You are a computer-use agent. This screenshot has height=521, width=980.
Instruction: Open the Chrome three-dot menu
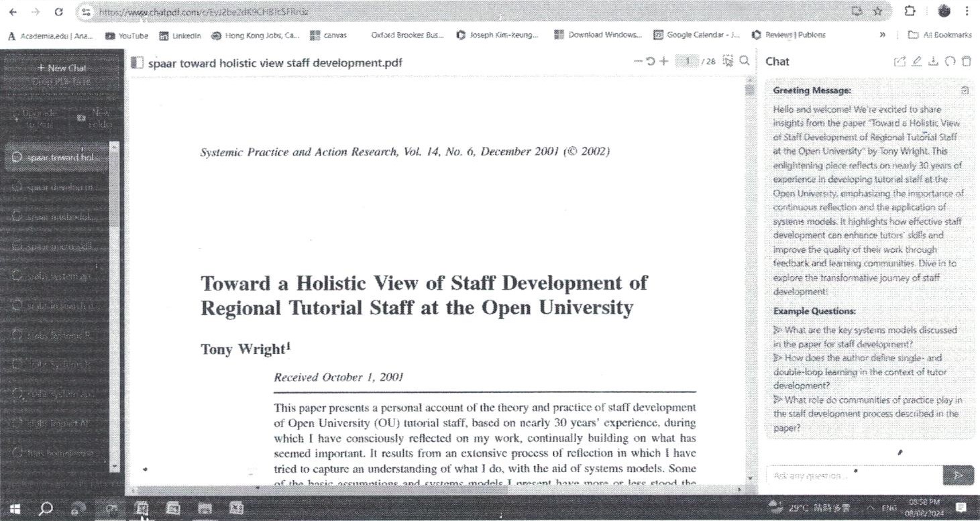(x=967, y=11)
